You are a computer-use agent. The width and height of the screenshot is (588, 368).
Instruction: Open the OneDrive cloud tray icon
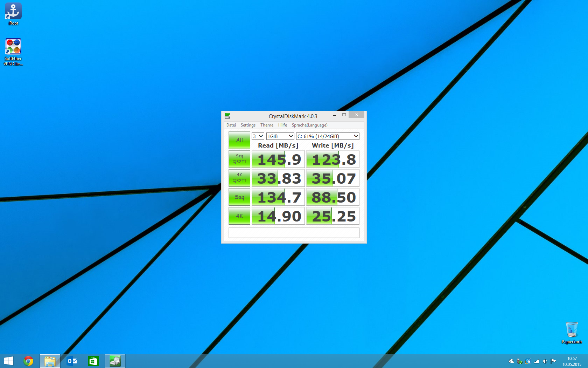pos(511,361)
